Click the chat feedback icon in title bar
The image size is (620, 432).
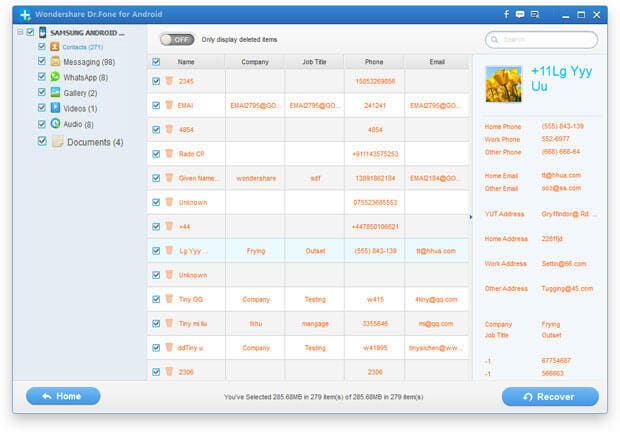tap(520, 15)
